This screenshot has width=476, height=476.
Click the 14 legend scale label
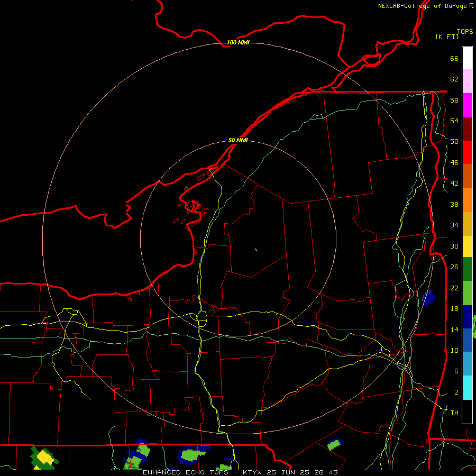[454, 329]
